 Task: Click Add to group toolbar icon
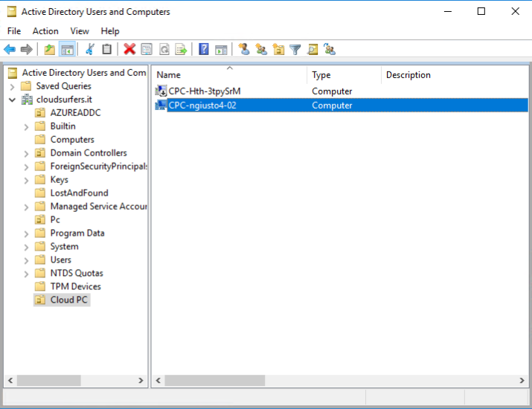330,50
